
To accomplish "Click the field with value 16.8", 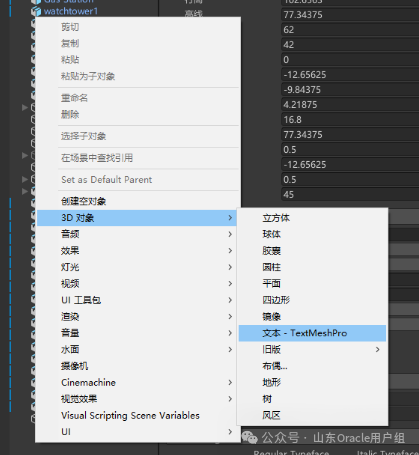I will (350, 120).
